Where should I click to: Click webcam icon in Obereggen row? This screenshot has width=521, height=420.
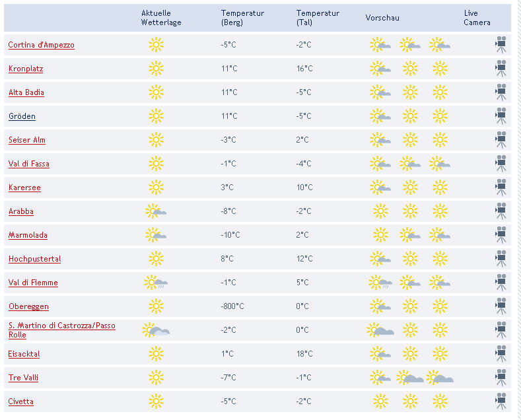[x=501, y=306]
